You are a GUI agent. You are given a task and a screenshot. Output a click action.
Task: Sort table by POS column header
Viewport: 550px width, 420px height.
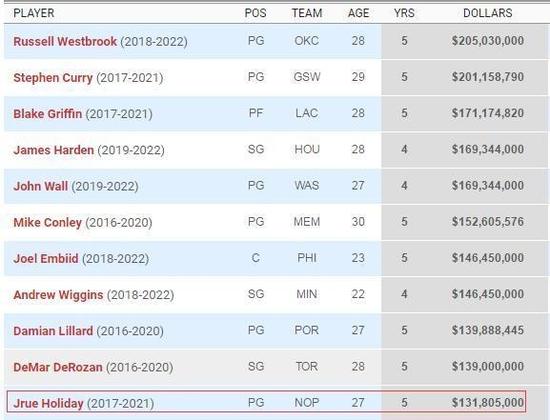[x=255, y=13]
